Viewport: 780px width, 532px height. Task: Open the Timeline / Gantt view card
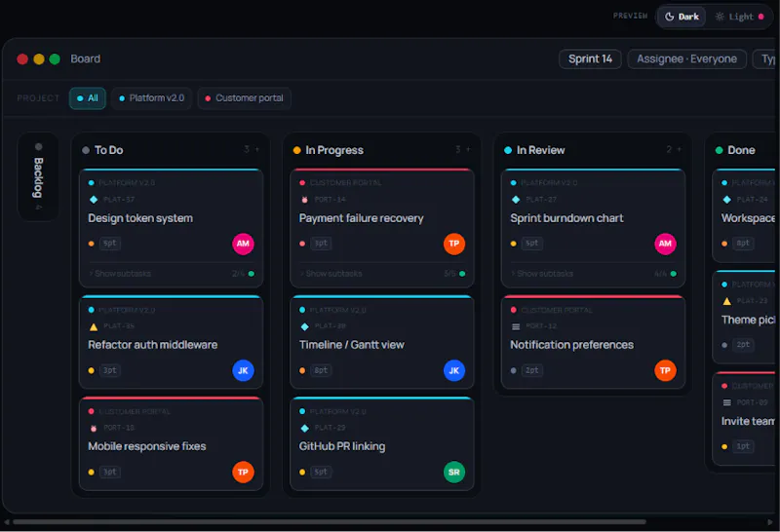pyautogui.click(x=382, y=342)
